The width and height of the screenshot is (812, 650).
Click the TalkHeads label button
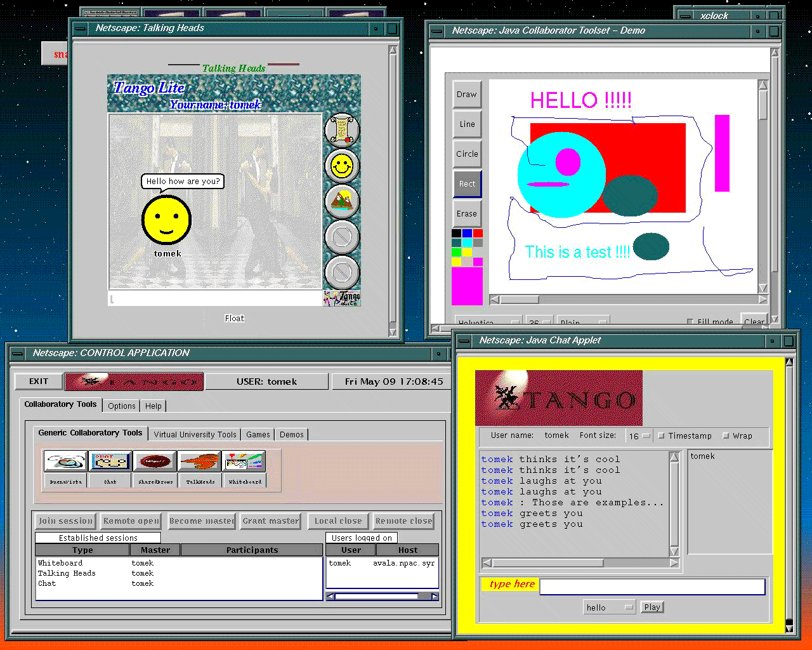(200, 482)
